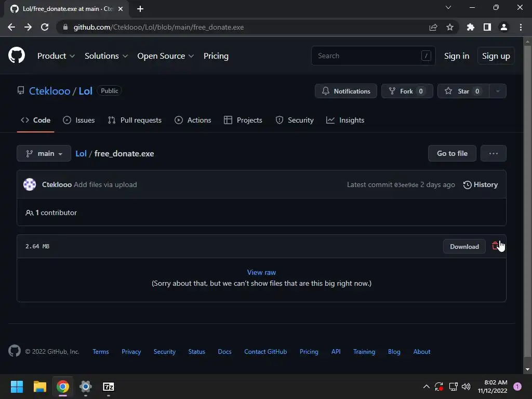Click the browser back arrow
This screenshot has width=532, height=399.
11,27
